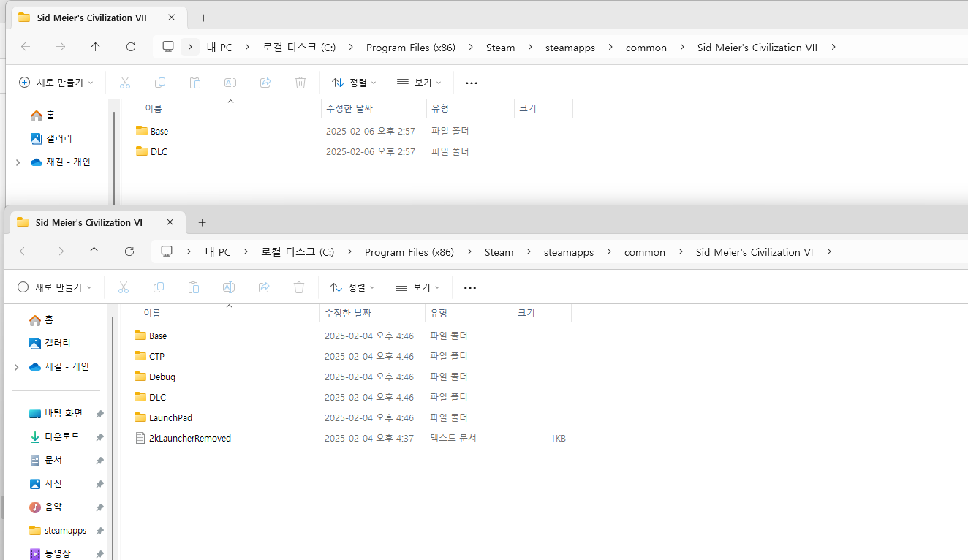The height and width of the screenshot is (560, 968).
Task: Select the 2kLauncherRemoved text file
Action: pos(189,438)
